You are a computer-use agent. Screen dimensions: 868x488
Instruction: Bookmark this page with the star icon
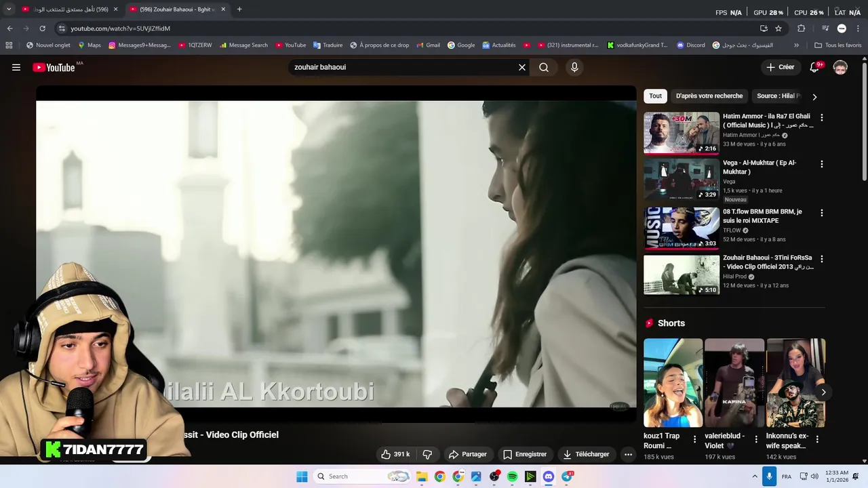click(778, 28)
